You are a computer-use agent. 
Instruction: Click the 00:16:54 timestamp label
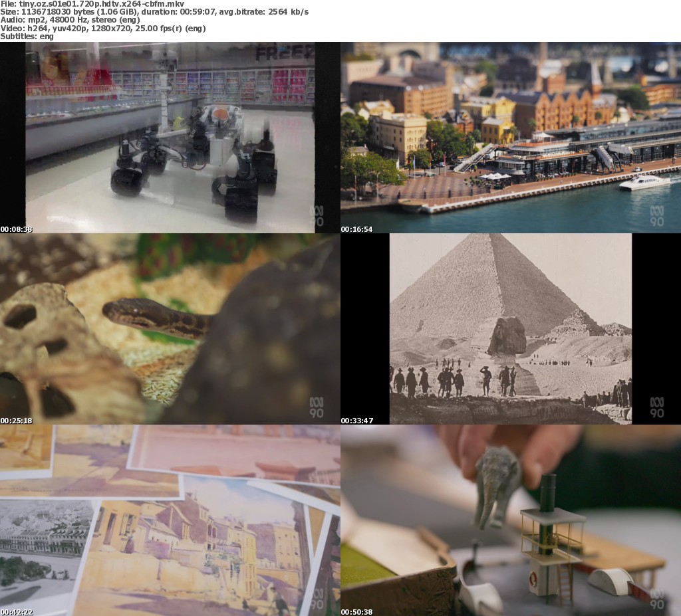[x=357, y=229]
